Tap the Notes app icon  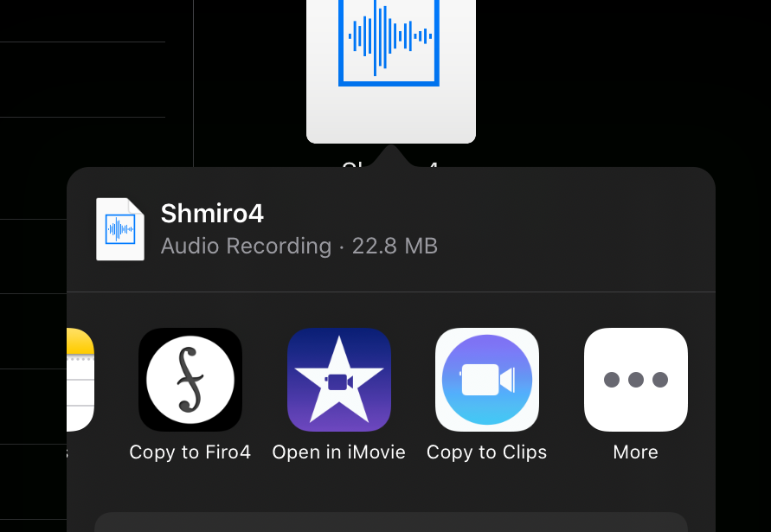click(80, 380)
